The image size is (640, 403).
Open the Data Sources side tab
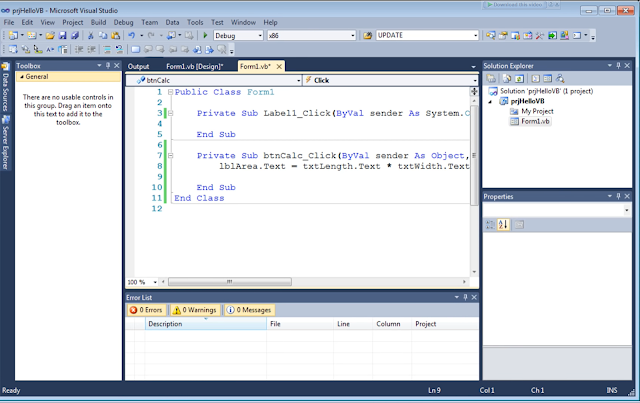coord(5,87)
